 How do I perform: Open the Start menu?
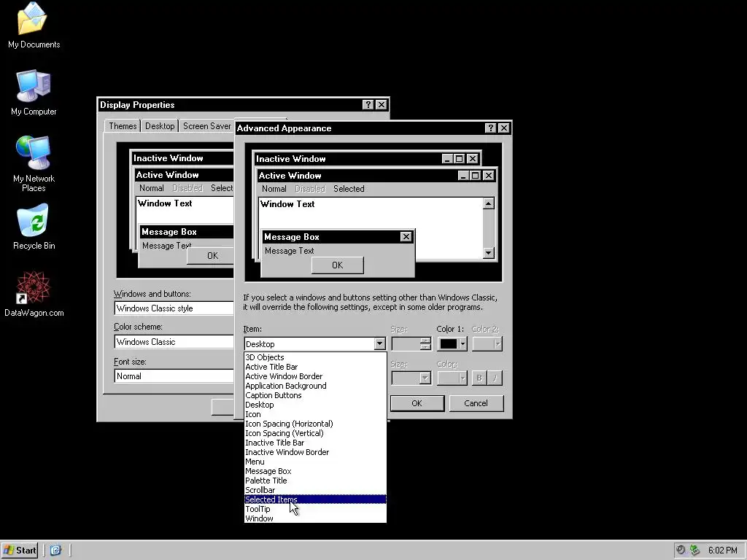point(20,551)
